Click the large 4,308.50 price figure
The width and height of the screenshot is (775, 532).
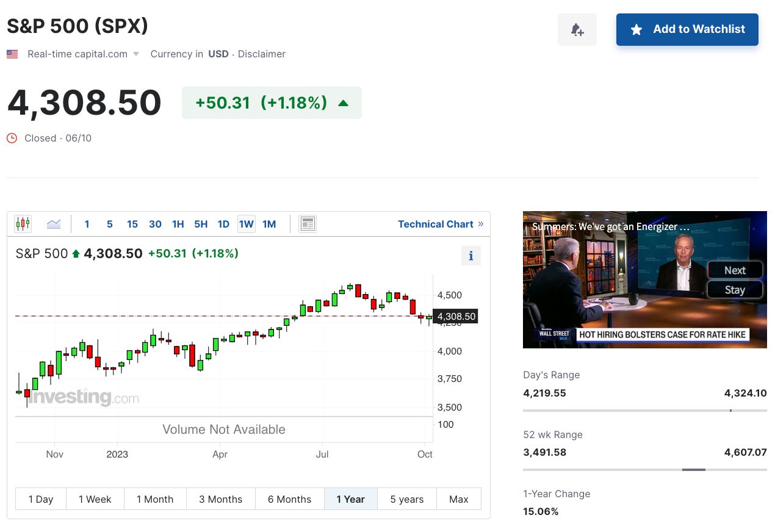[x=84, y=102]
